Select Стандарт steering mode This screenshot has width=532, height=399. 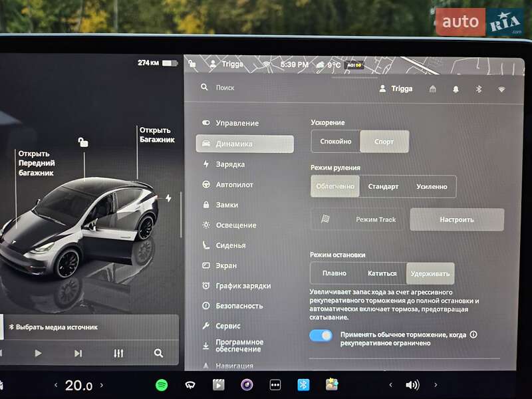[383, 187]
